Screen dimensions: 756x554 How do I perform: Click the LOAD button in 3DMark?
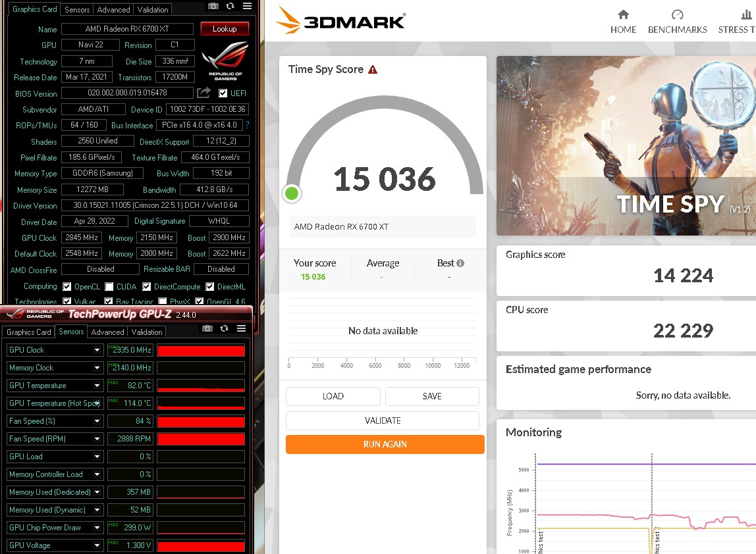tap(333, 397)
